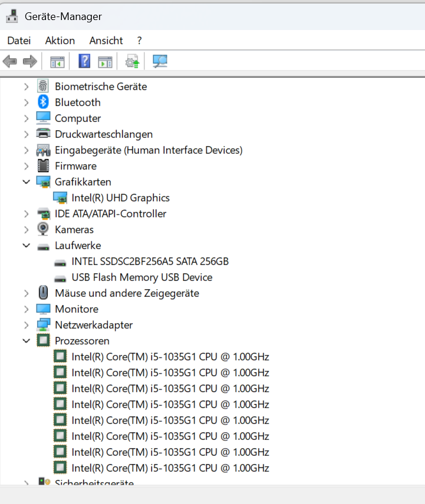Screen dimensions: 425x504
Task: Click the webcam icon of Kameras
Action: point(43,229)
